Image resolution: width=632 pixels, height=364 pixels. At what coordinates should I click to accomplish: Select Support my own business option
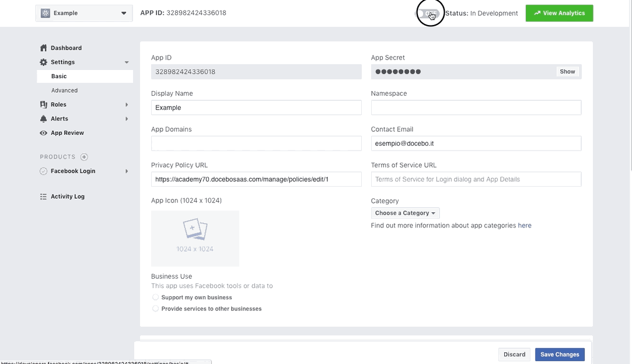[x=155, y=297]
